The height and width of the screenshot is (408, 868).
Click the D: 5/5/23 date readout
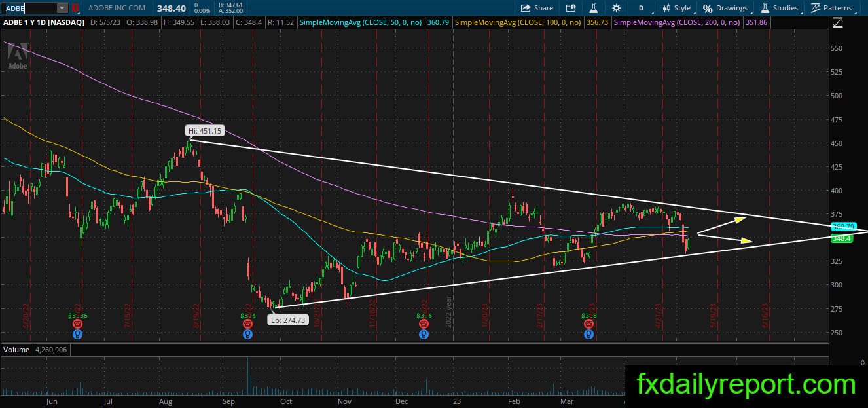pyautogui.click(x=105, y=22)
